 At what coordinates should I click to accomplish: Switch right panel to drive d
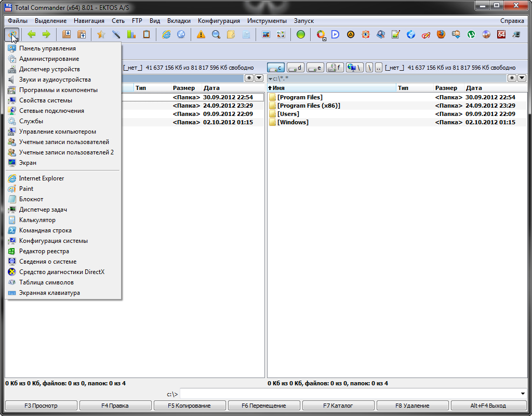[296, 68]
